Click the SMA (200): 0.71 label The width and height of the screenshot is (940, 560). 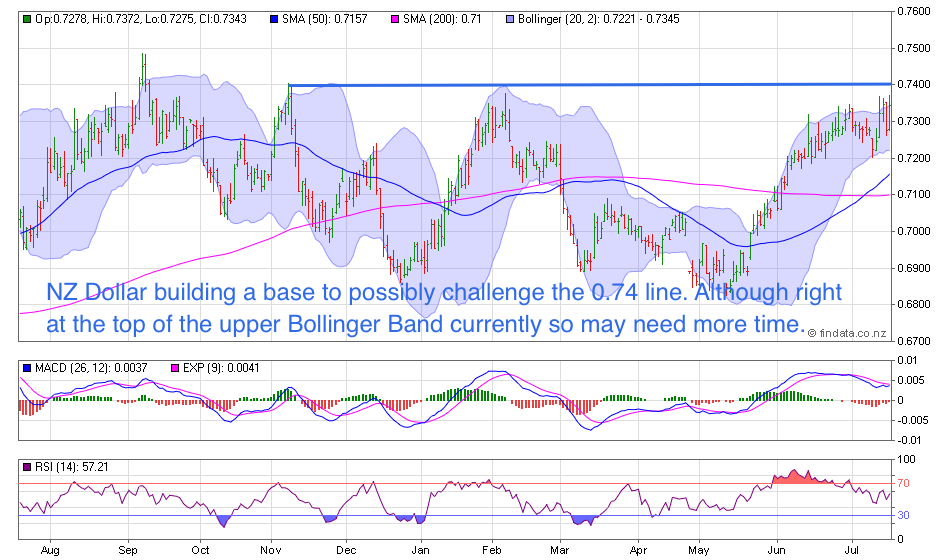point(442,19)
